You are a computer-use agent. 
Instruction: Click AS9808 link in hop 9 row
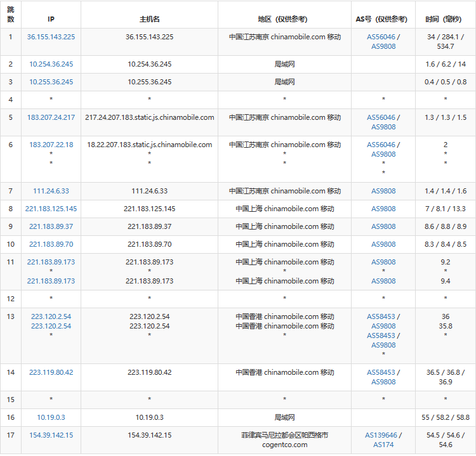383,226
